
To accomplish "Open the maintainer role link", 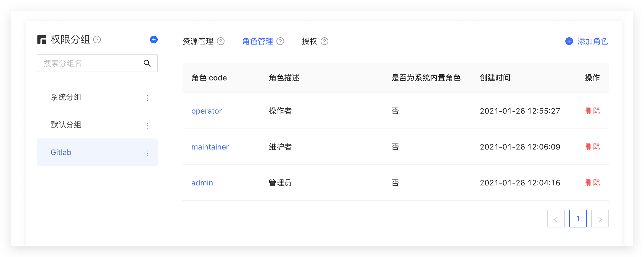I will 210,147.
